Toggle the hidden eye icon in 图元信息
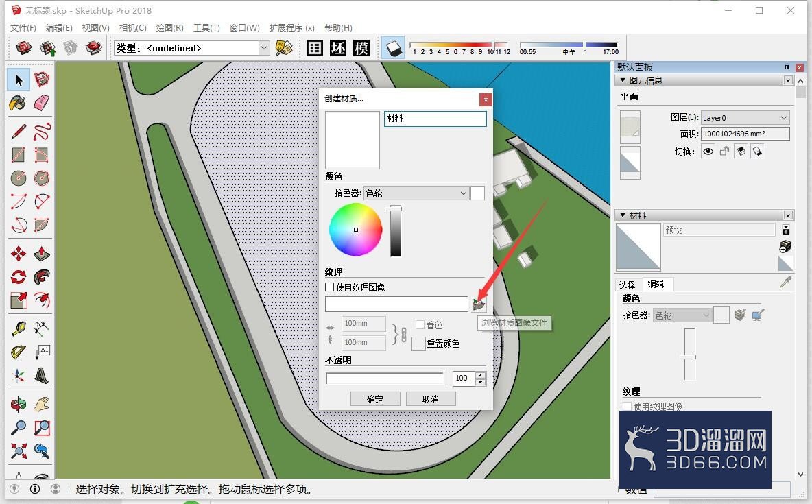Viewport: 812px width, 504px height. point(708,152)
